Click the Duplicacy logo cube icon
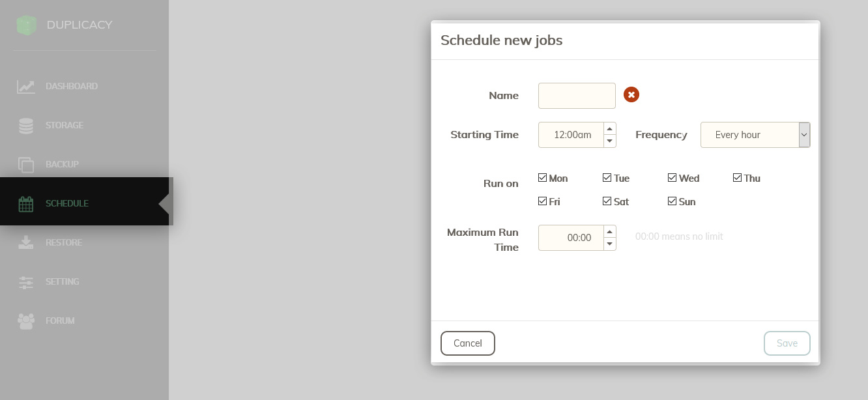The image size is (868, 400). [x=27, y=25]
